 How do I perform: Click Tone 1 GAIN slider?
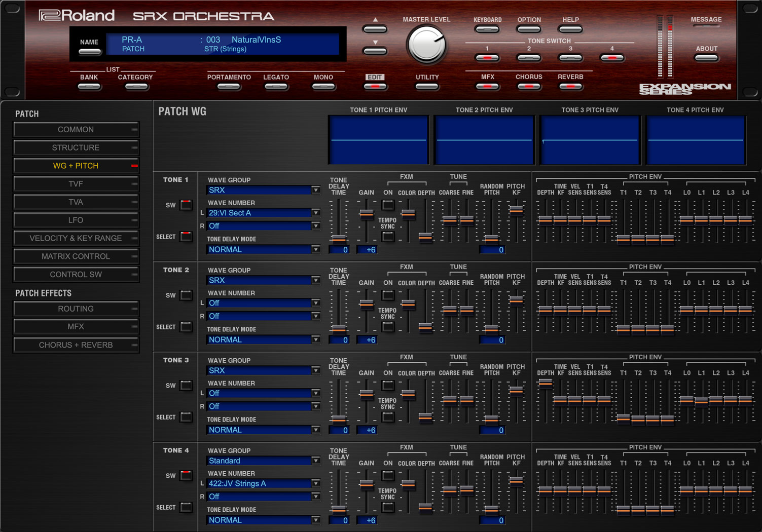[x=367, y=214]
